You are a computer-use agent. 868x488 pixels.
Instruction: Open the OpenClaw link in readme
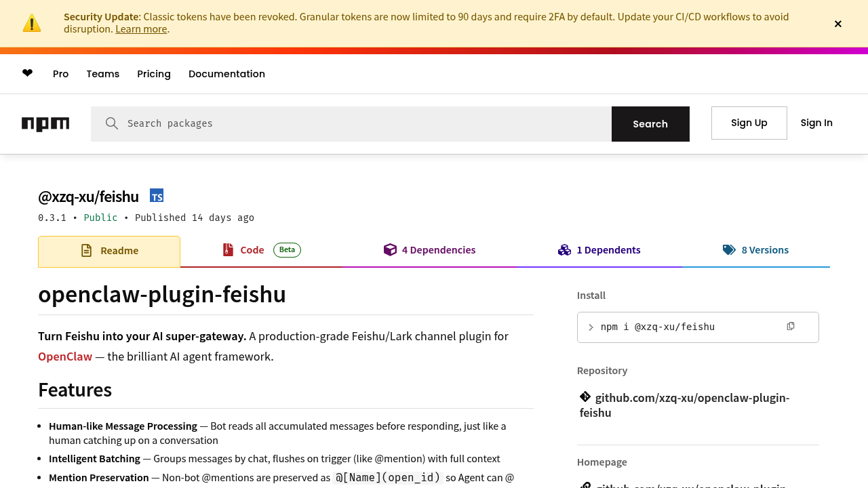(65, 357)
